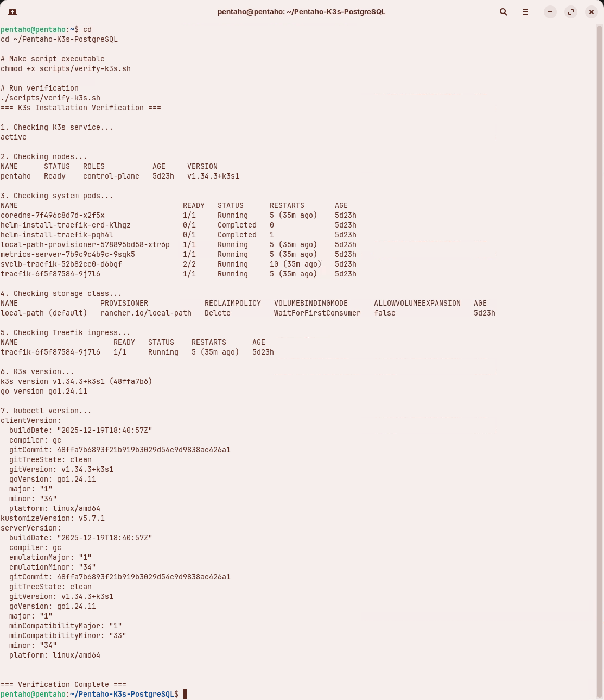Click the window title in the header bar
The height and width of the screenshot is (700, 604).
(x=301, y=12)
